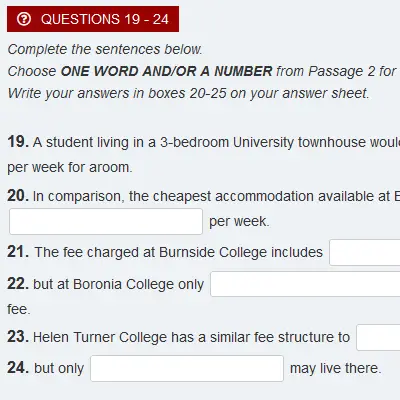This screenshot has width=400, height=400.
Task: Select the bold question number 23
Action: (x=18, y=337)
